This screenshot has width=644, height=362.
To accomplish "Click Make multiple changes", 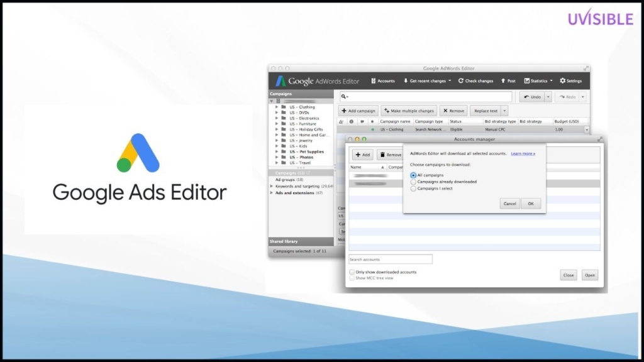I will click(x=409, y=111).
